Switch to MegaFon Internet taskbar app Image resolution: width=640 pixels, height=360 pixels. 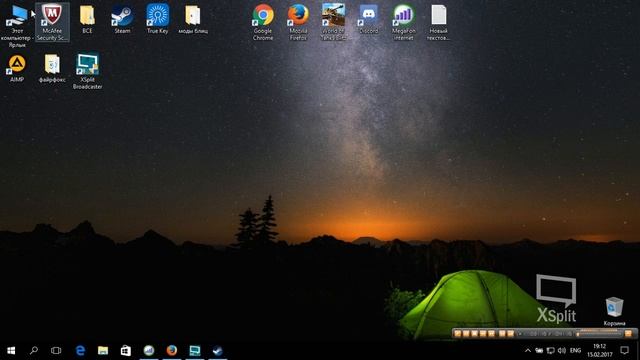pyautogui.click(x=149, y=351)
